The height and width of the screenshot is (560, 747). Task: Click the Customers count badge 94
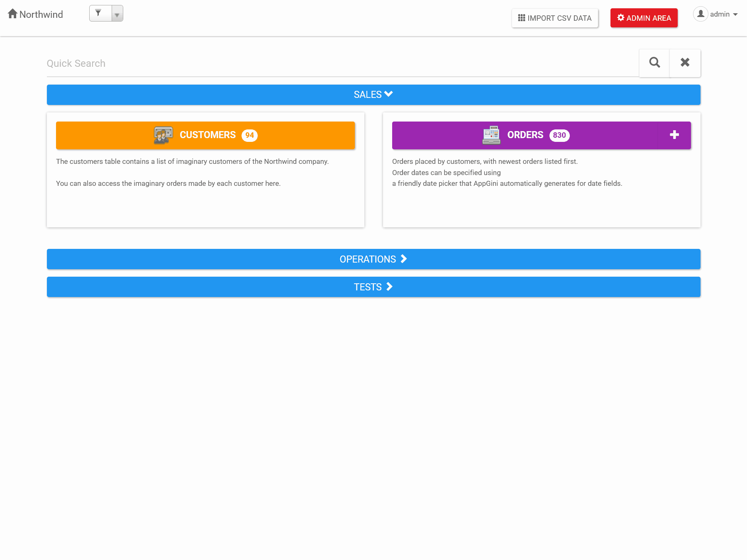point(249,135)
